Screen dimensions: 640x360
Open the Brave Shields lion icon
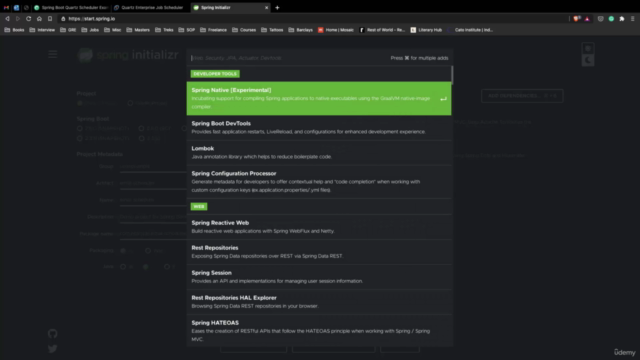coord(576,19)
